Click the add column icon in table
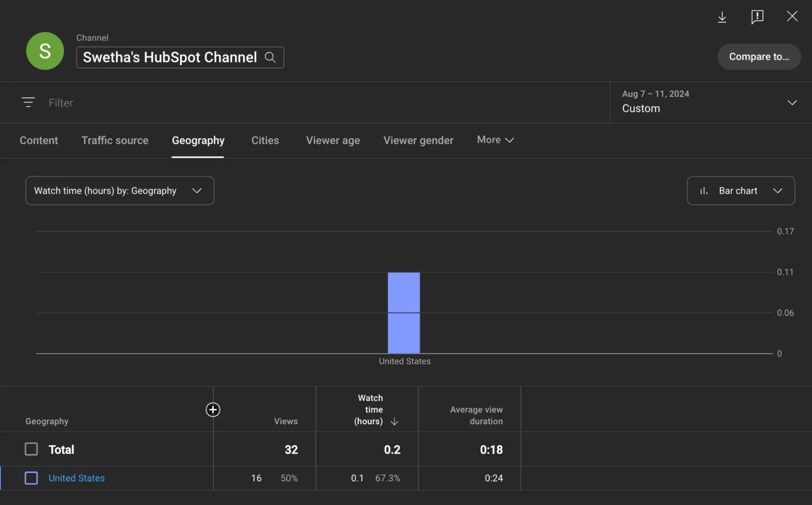This screenshot has width=812, height=505. tap(212, 409)
